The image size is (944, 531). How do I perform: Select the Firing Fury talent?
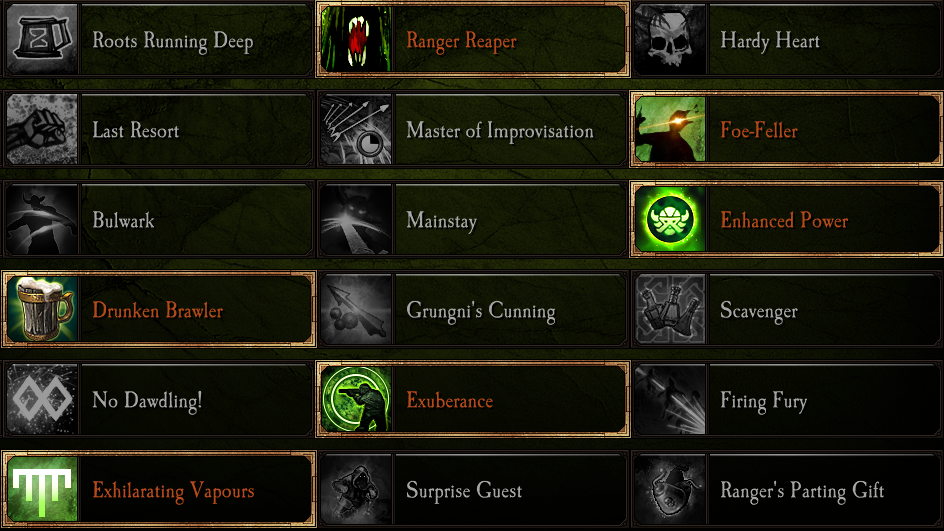tap(787, 399)
